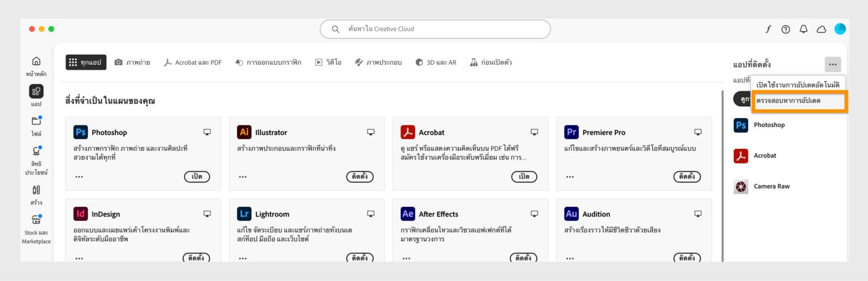This screenshot has height=281, width=868.
Task: Switch to the 3D และ AR tab
Action: click(436, 62)
